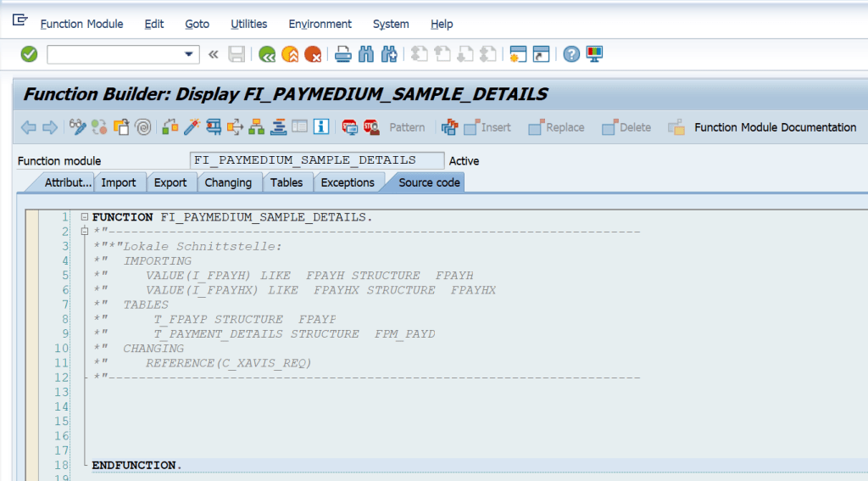This screenshot has width=868, height=481.
Task: Open the System menu
Action: click(391, 24)
